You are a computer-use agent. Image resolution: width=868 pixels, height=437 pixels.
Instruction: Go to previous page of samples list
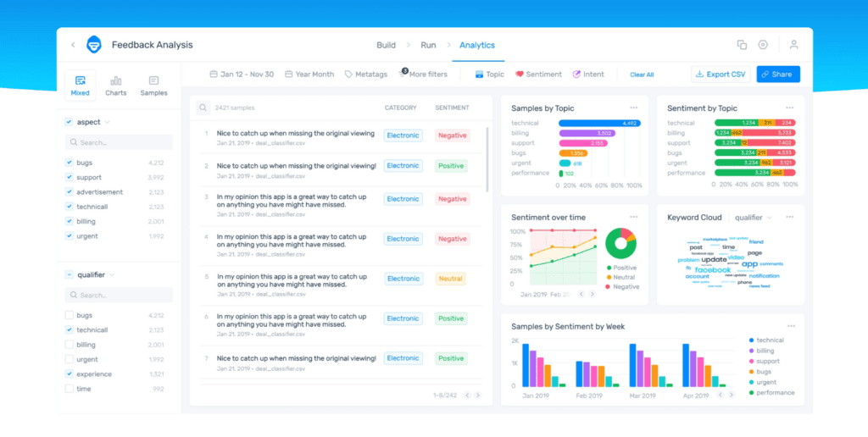(467, 396)
